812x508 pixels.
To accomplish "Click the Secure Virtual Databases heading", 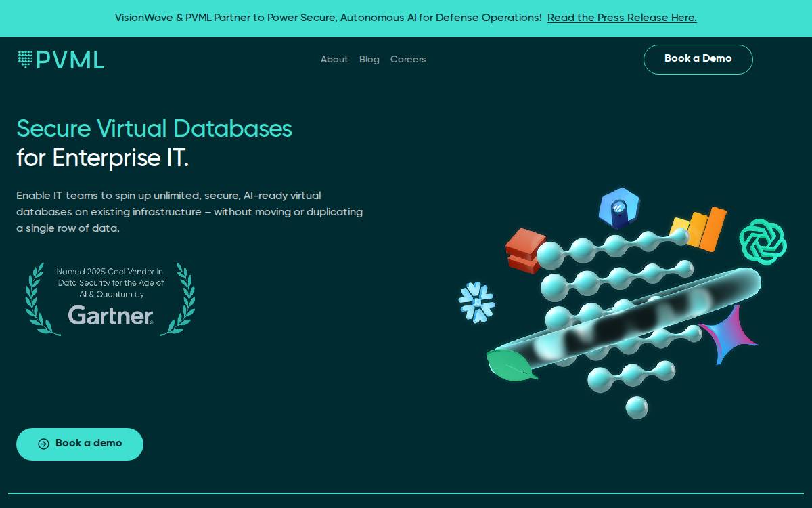I will pos(154,129).
